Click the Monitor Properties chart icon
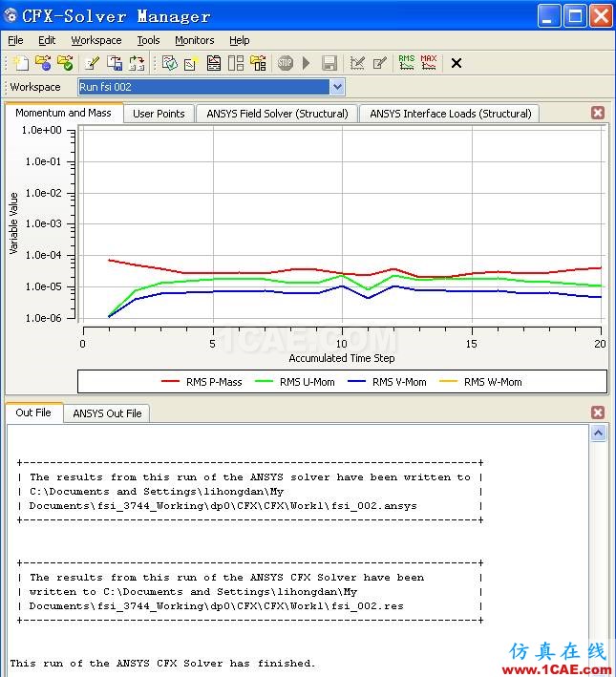Screen dimensions: 616x677 click(357, 63)
